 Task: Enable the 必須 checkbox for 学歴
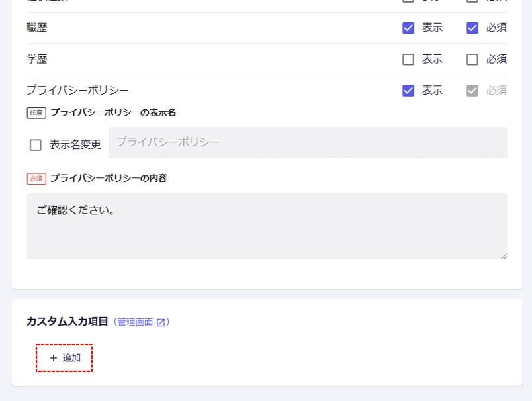click(x=472, y=60)
